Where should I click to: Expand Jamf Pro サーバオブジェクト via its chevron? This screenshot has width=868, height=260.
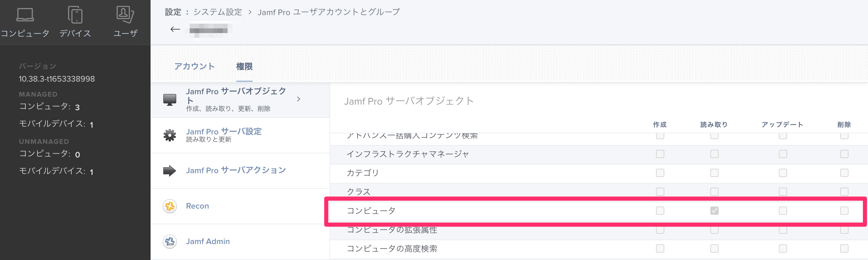pos(298,99)
